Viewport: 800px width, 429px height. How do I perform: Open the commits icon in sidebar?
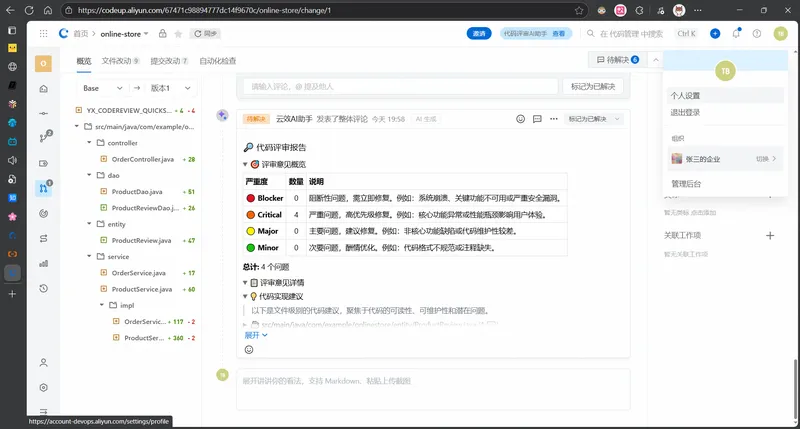[x=43, y=113]
